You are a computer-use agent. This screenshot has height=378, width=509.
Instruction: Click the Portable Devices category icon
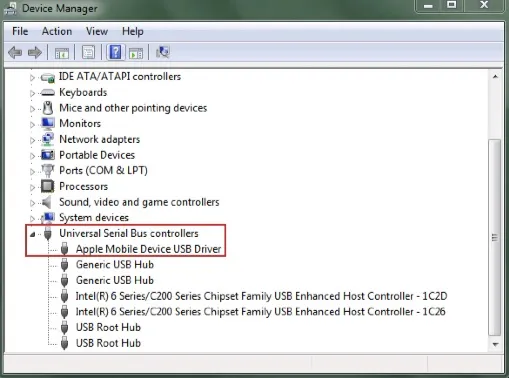tap(48, 155)
